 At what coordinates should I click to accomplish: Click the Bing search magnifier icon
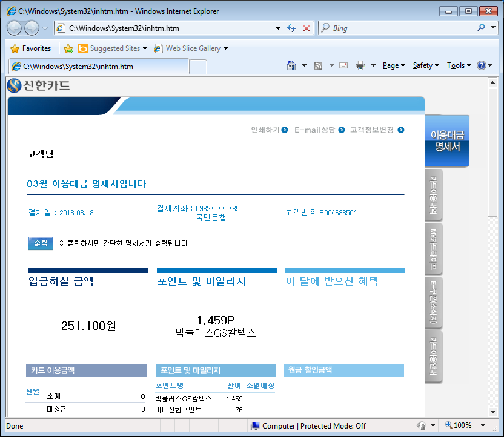point(482,28)
